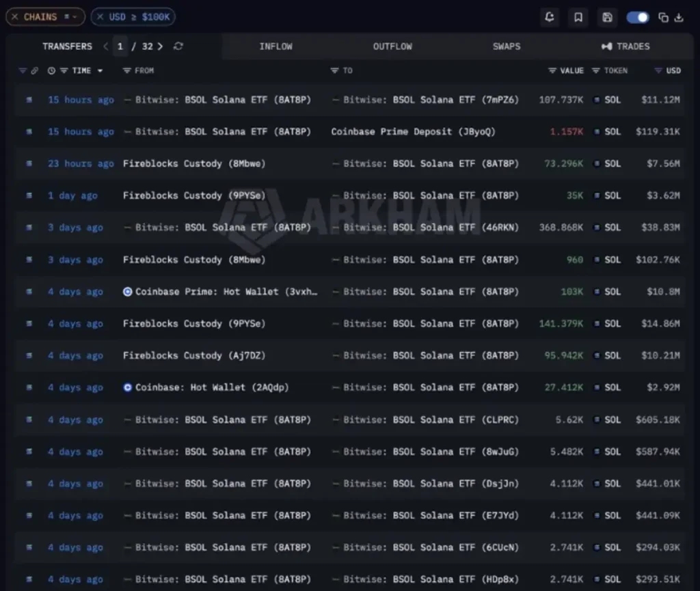Toggle the blue switch in top bar
The height and width of the screenshot is (591, 700).
638,17
